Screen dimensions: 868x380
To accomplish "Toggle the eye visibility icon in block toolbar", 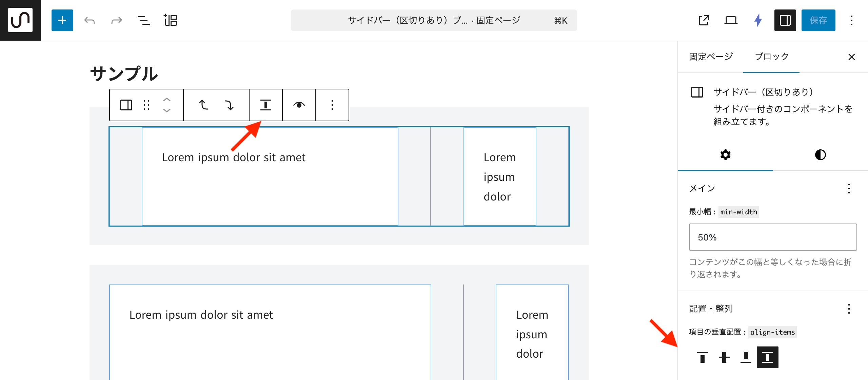I will click(x=299, y=105).
